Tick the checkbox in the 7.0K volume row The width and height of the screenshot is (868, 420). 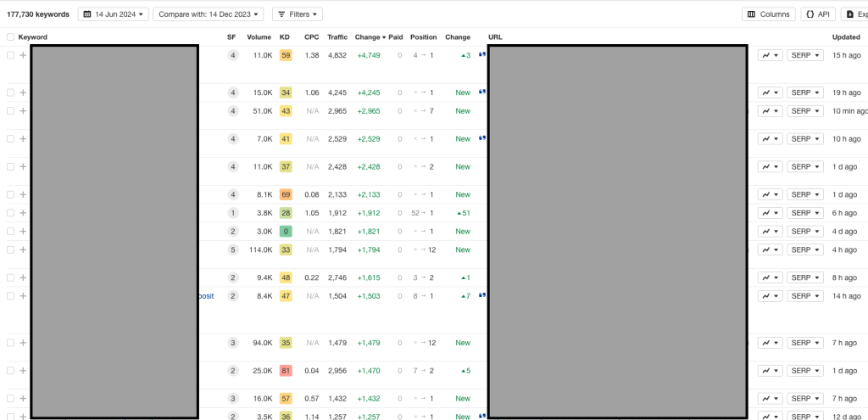[x=10, y=138]
